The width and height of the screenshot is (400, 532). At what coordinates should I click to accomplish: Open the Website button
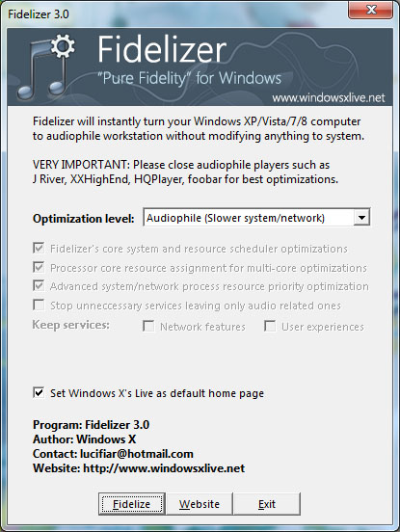tap(200, 504)
